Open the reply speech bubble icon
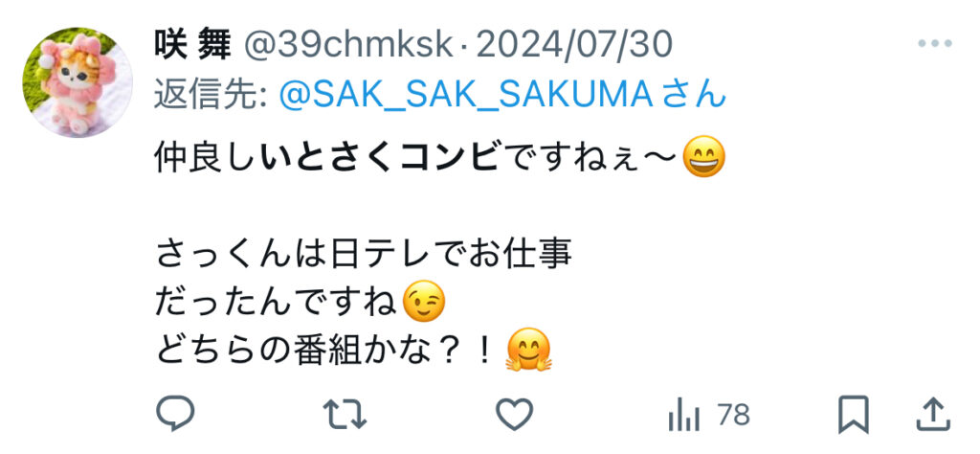980x454 pixels. pos(175,414)
